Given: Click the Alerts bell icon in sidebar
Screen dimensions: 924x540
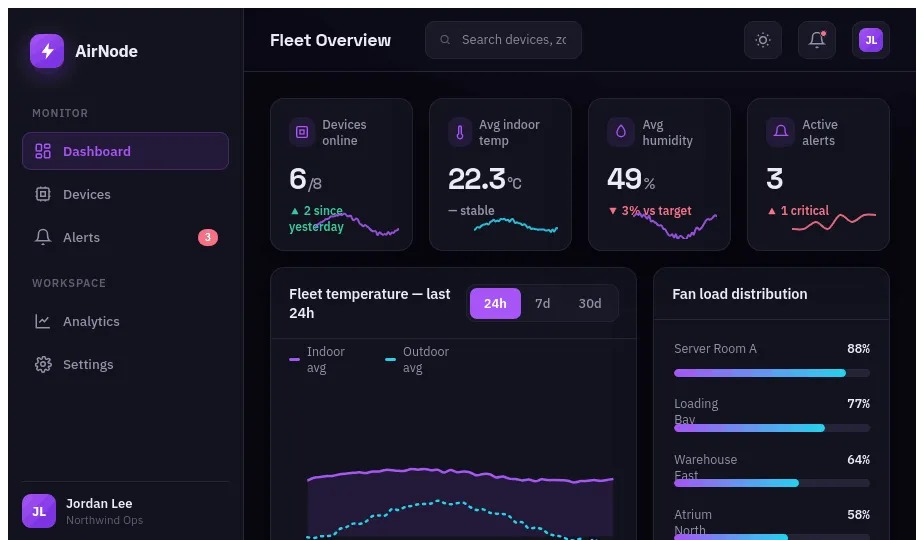Looking at the screenshot, I should (43, 237).
